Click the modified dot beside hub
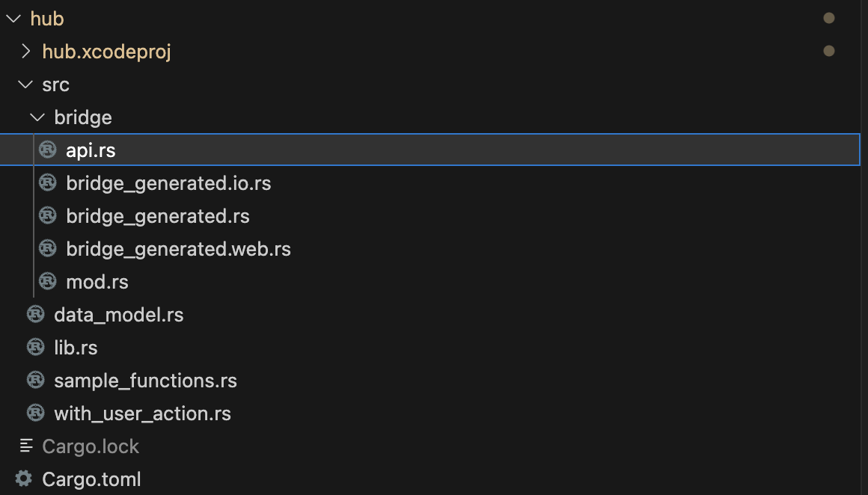 coord(828,18)
